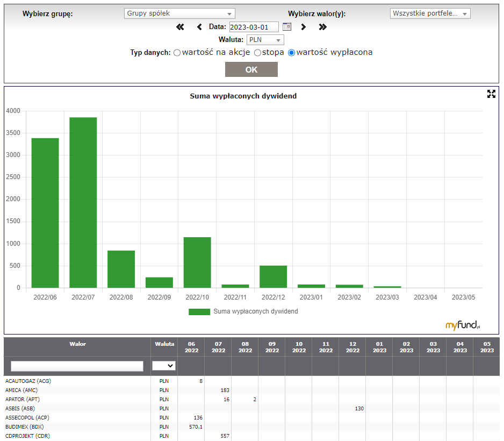Click the 11 2022 column header
This screenshot has height=441, width=504.
(x=326, y=347)
